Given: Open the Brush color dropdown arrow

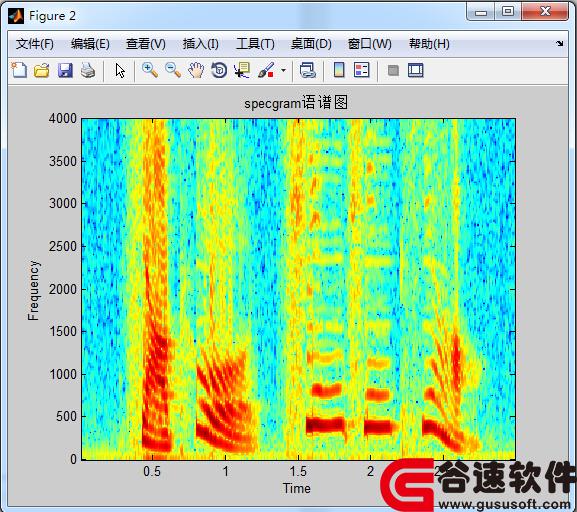Looking at the screenshot, I should 283,70.
